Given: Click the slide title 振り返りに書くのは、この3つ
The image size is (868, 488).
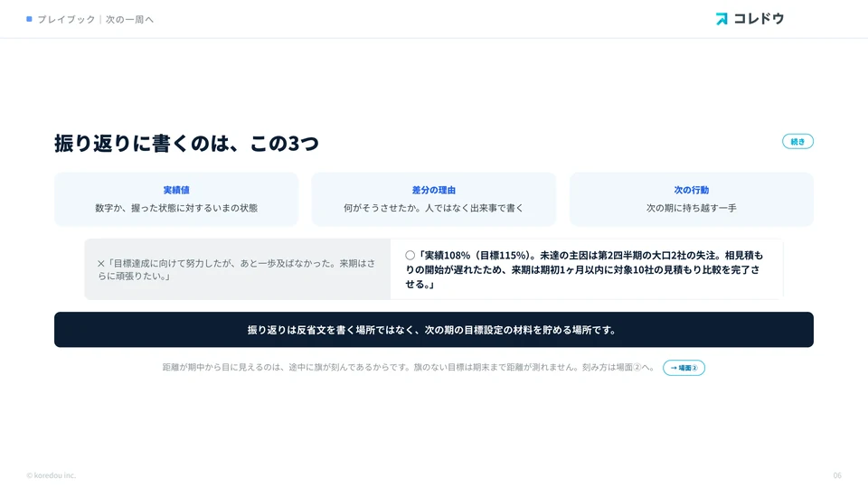Looking at the screenshot, I should click(x=186, y=144).
